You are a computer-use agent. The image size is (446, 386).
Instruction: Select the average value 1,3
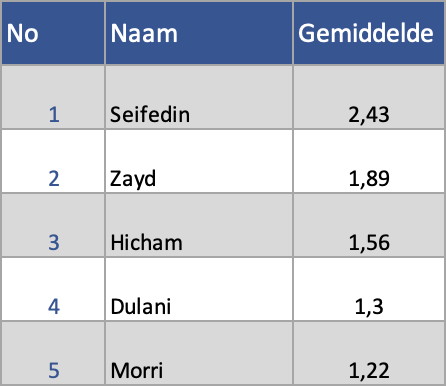[369, 306]
